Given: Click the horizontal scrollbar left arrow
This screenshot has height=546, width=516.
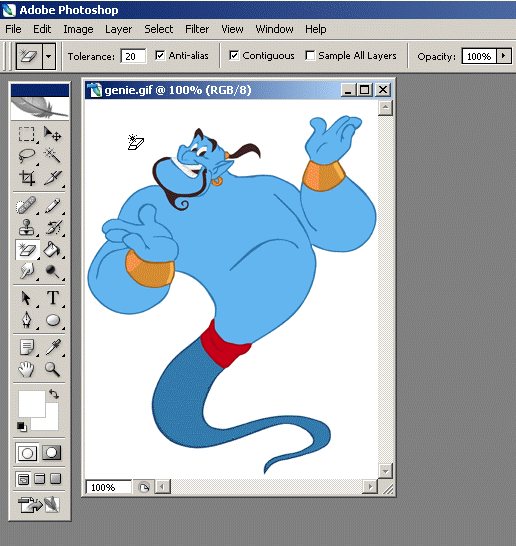Looking at the screenshot, I should pyautogui.click(x=162, y=486).
